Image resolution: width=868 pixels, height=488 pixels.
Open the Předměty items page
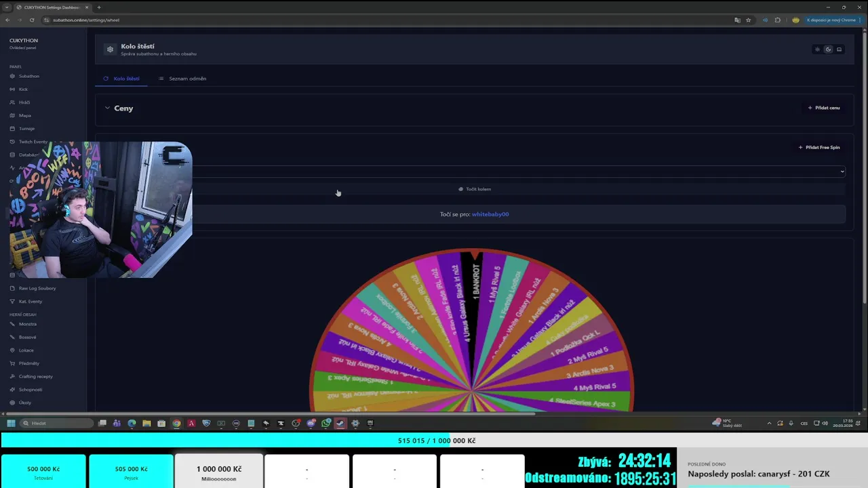[x=28, y=363]
